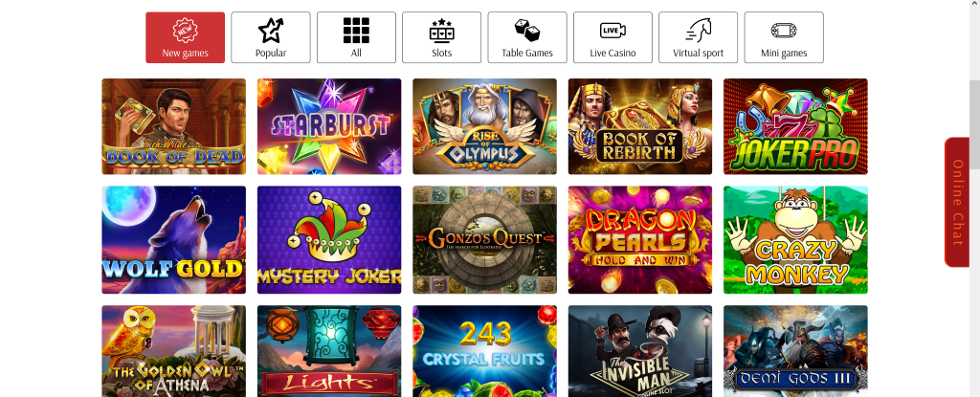This screenshot has width=980, height=397.
Task: Select the Mystery Joker tile
Action: pyautogui.click(x=329, y=239)
